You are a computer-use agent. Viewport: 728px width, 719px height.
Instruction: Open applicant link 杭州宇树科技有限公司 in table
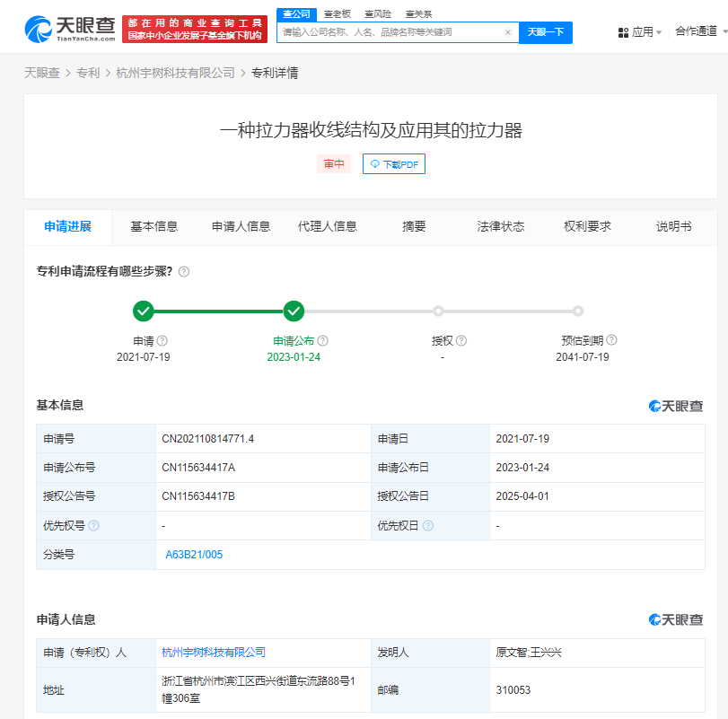coord(214,653)
